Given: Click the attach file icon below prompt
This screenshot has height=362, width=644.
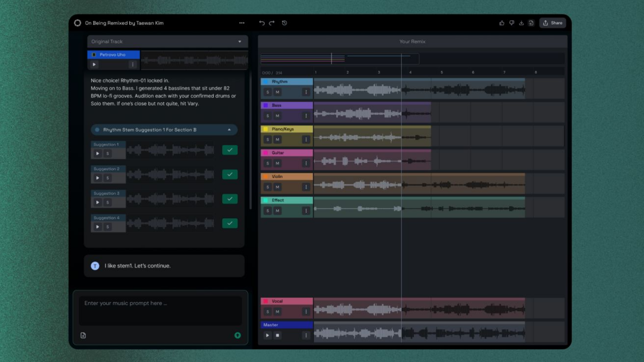Looking at the screenshot, I should point(83,335).
